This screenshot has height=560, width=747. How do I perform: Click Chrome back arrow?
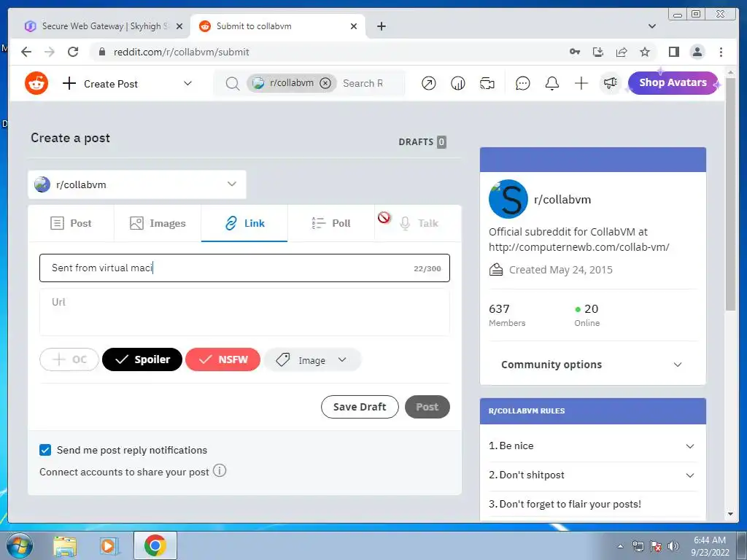(x=26, y=52)
